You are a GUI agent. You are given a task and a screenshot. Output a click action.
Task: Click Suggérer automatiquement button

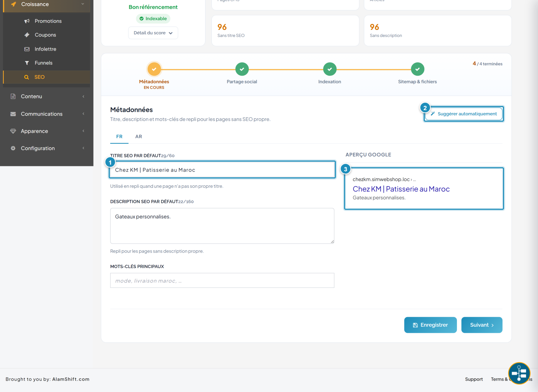464,114
